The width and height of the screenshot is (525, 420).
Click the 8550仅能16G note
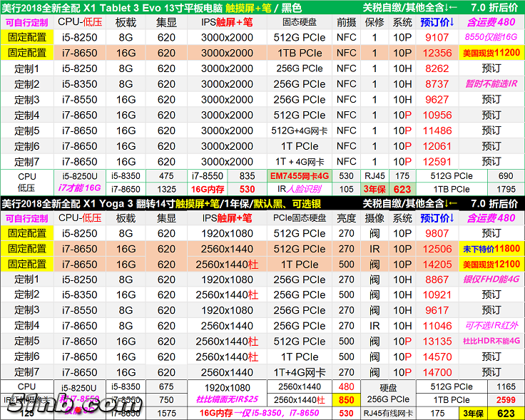pyautogui.click(x=491, y=37)
